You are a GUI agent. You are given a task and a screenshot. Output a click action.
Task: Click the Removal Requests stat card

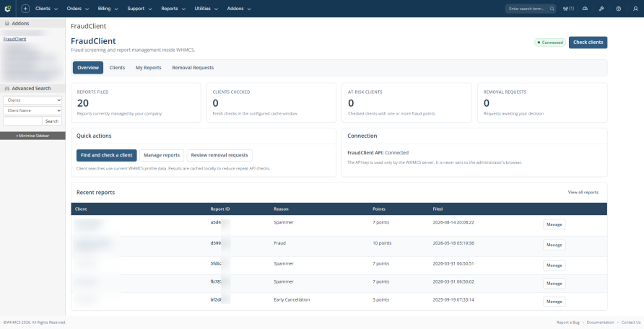(542, 102)
